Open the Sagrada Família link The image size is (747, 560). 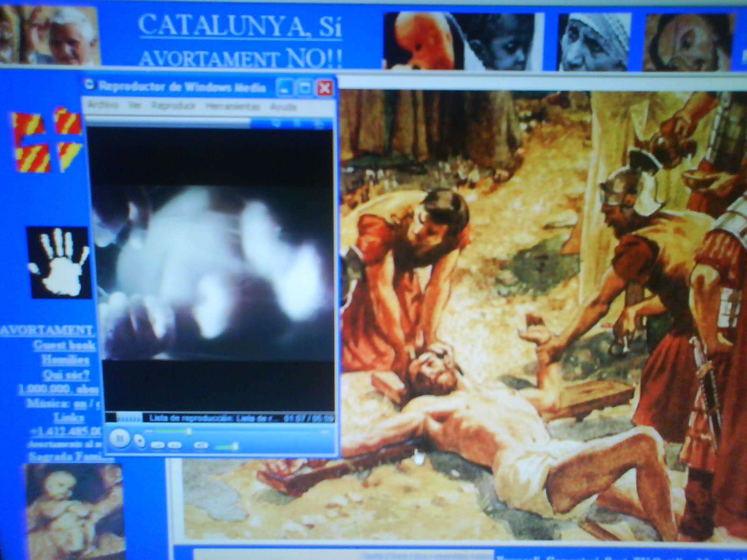[70, 456]
